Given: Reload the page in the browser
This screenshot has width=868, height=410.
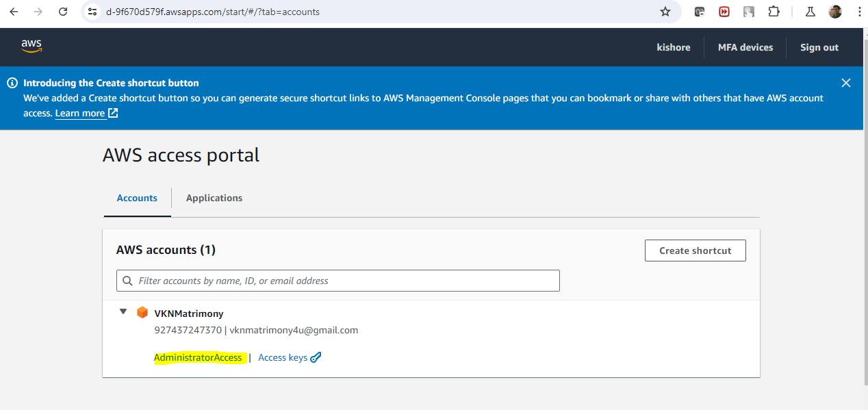Looking at the screenshot, I should click(63, 12).
